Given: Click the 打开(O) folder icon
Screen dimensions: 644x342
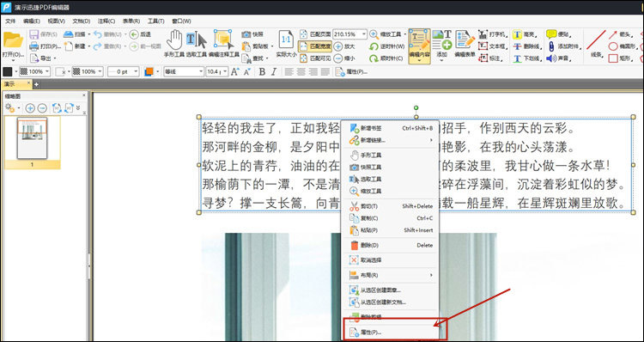Looking at the screenshot, I should tap(13, 40).
